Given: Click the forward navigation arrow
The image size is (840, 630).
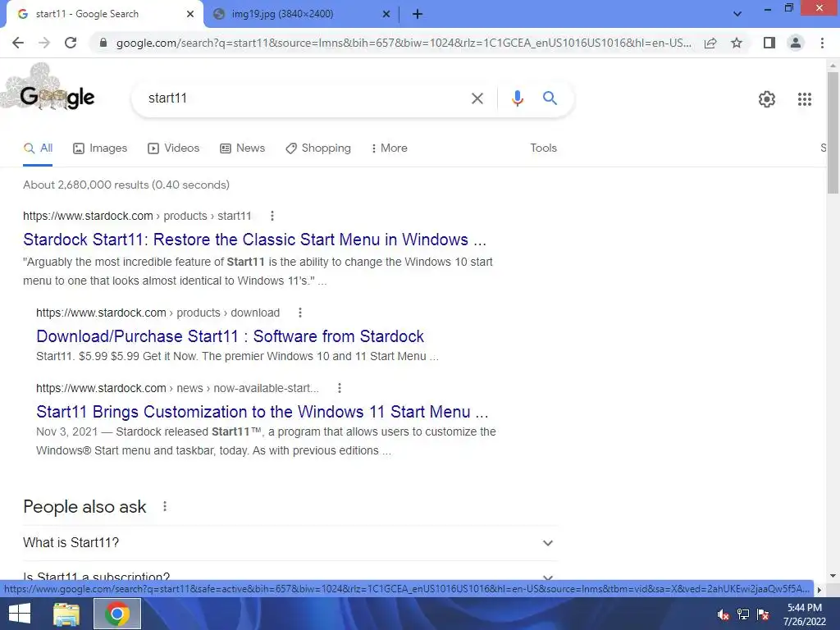Looking at the screenshot, I should coord(44,43).
